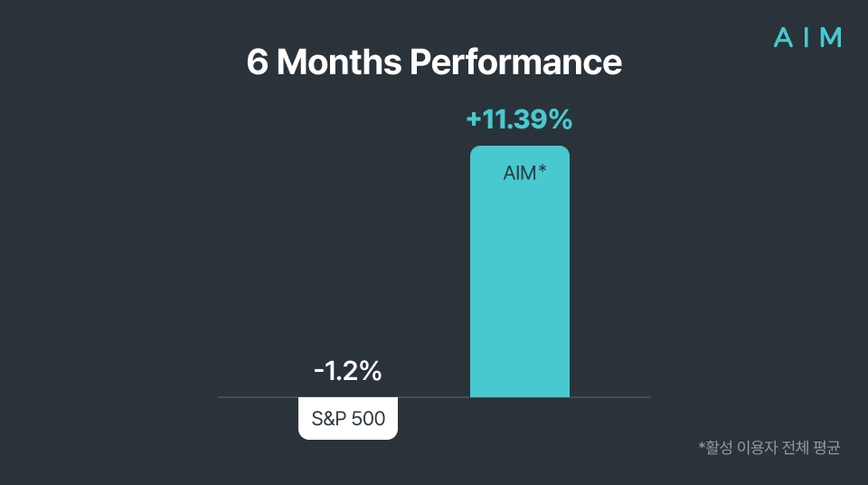Select the +11.39% performance value
The width and height of the screenshot is (868, 485).
click(519, 119)
